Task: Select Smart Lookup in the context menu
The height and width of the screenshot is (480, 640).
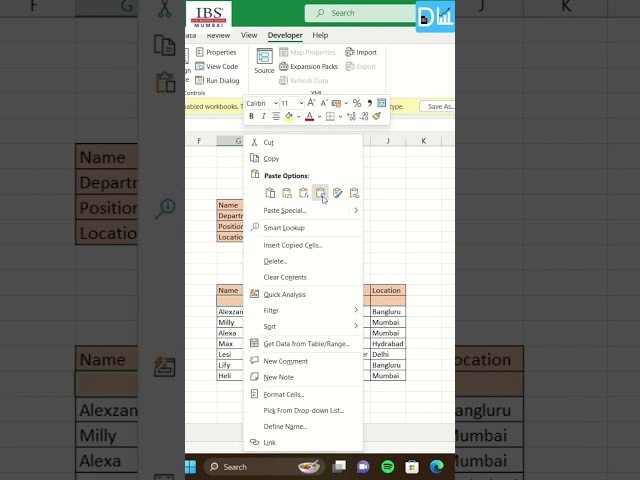Action: point(303,228)
